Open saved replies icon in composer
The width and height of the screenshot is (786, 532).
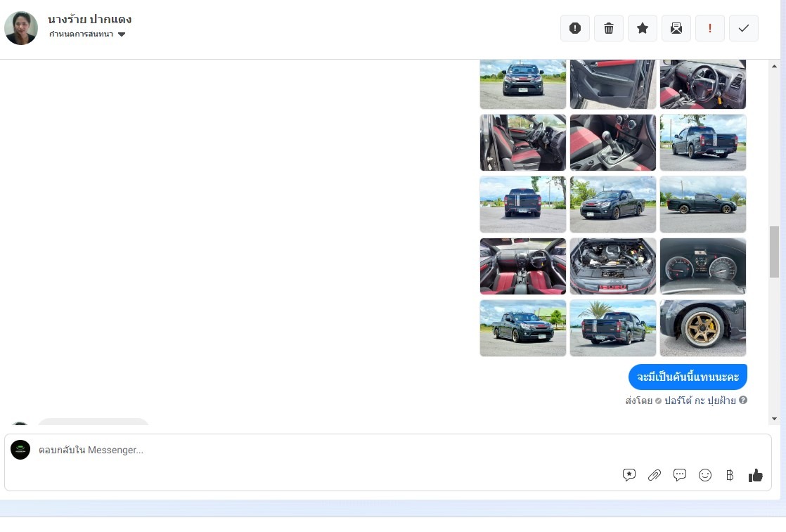(x=629, y=475)
